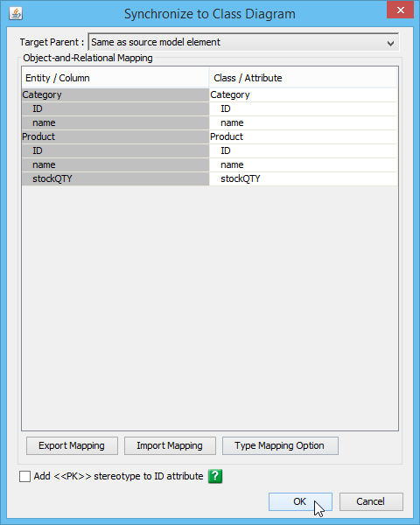
Task: Select the Class / Attribute header
Action: tap(304, 78)
